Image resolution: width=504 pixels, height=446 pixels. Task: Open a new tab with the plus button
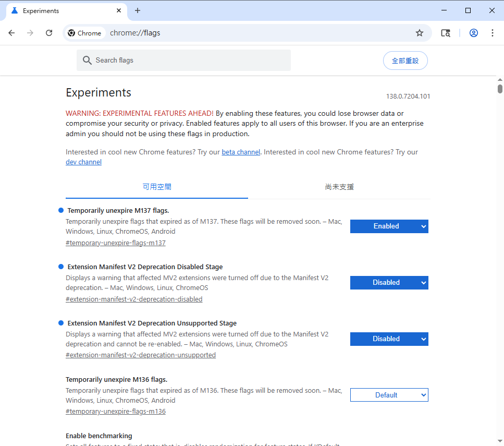click(x=138, y=10)
